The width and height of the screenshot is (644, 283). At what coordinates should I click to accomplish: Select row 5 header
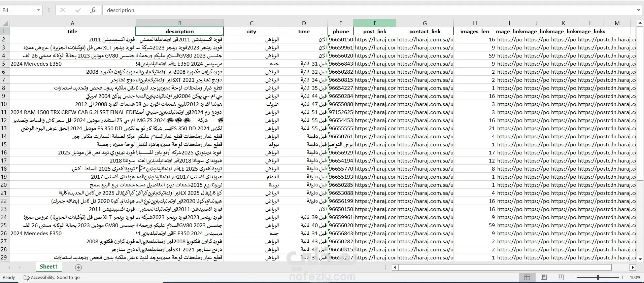(x=4, y=64)
